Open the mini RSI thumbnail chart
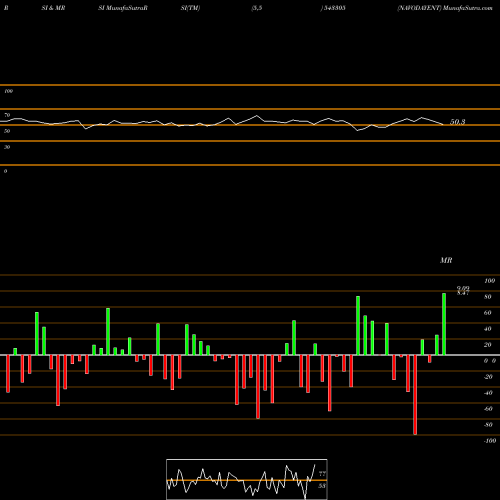Screen dimensions: 500x500 [247, 479]
